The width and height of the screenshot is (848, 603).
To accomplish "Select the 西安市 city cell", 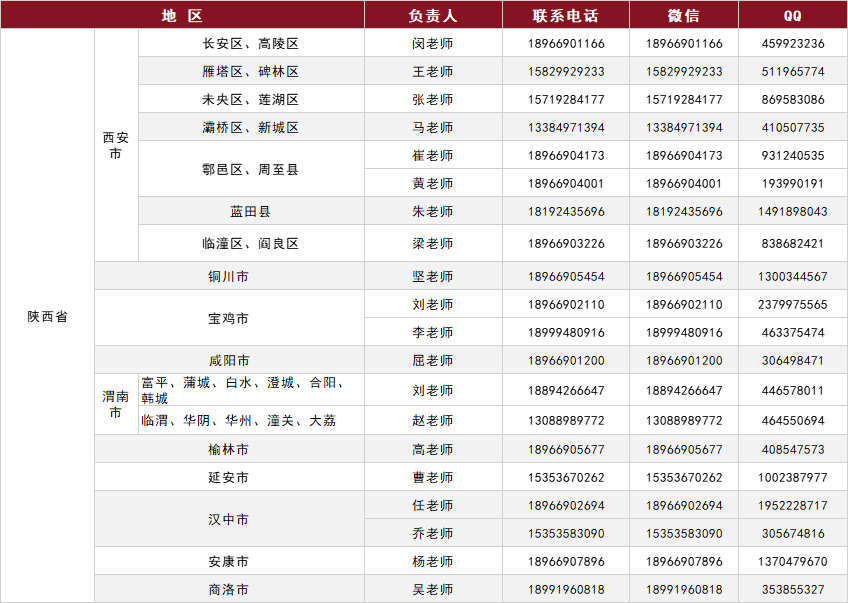I will pyautogui.click(x=115, y=146).
